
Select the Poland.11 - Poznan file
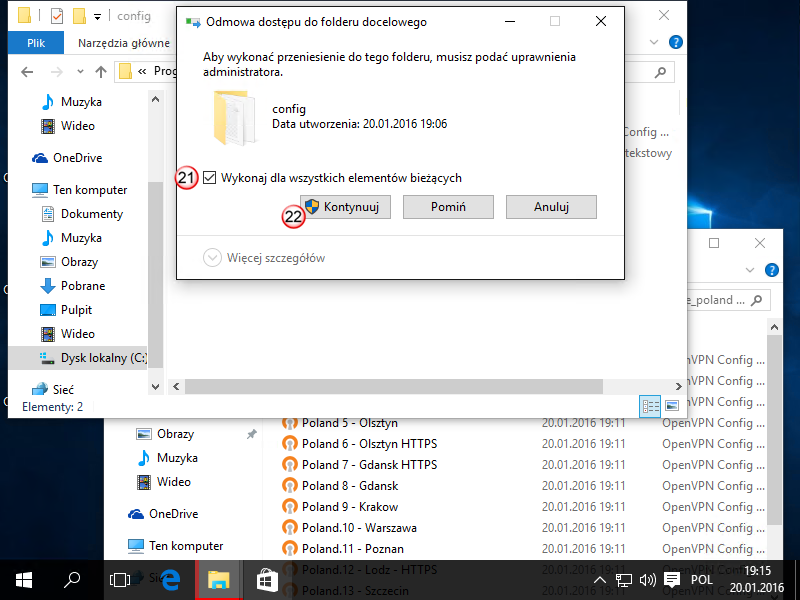click(x=343, y=548)
